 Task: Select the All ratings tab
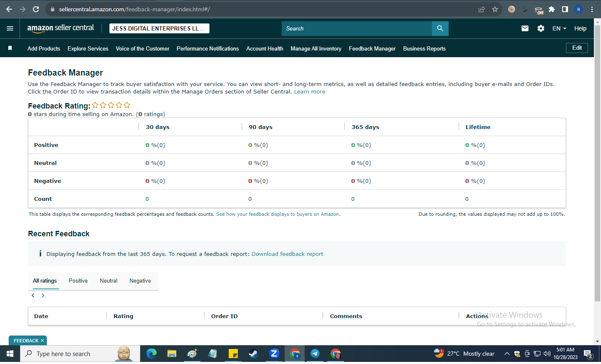(45, 281)
